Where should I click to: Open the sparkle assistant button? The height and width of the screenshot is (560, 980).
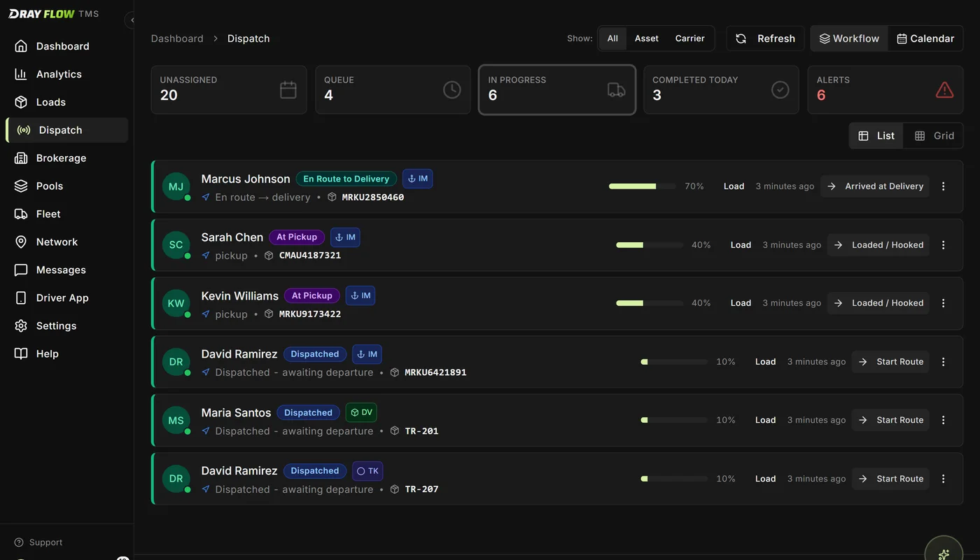point(944,554)
